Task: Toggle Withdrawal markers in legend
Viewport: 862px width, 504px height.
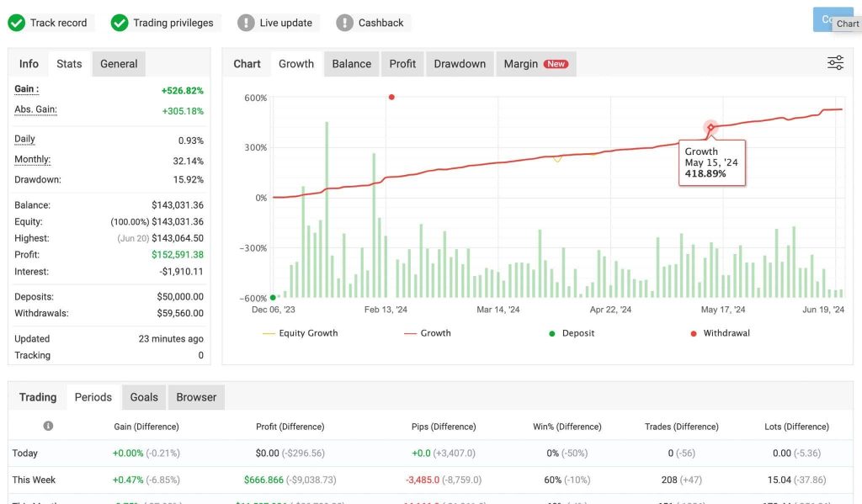Action: coord(721,333)
